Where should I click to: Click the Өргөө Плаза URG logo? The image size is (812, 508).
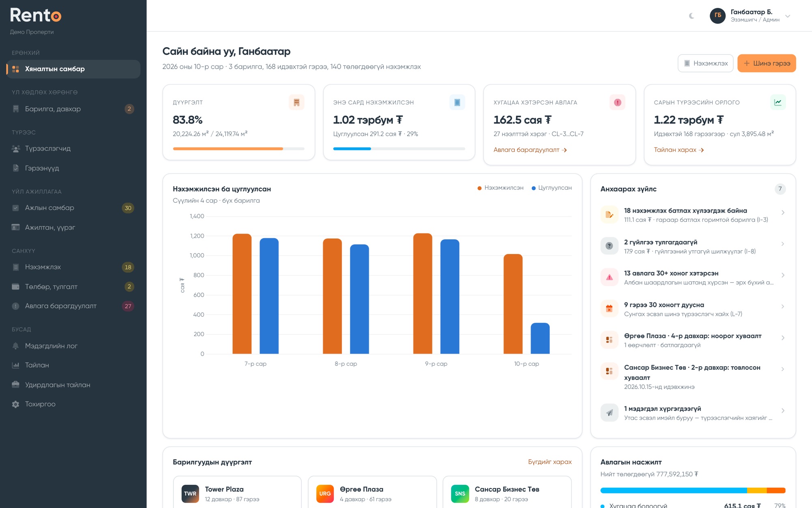[x=325, y=494]
